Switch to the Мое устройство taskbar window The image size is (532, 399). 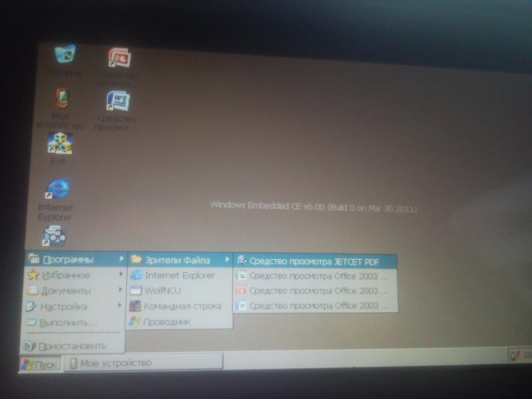(x=143, y=363)
